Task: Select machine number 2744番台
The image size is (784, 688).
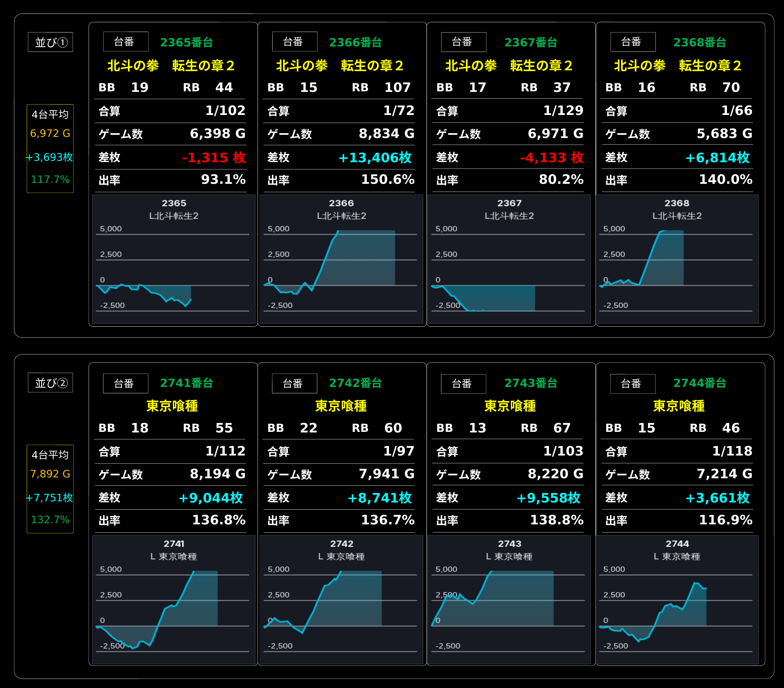Action: [x=700, y=383]
